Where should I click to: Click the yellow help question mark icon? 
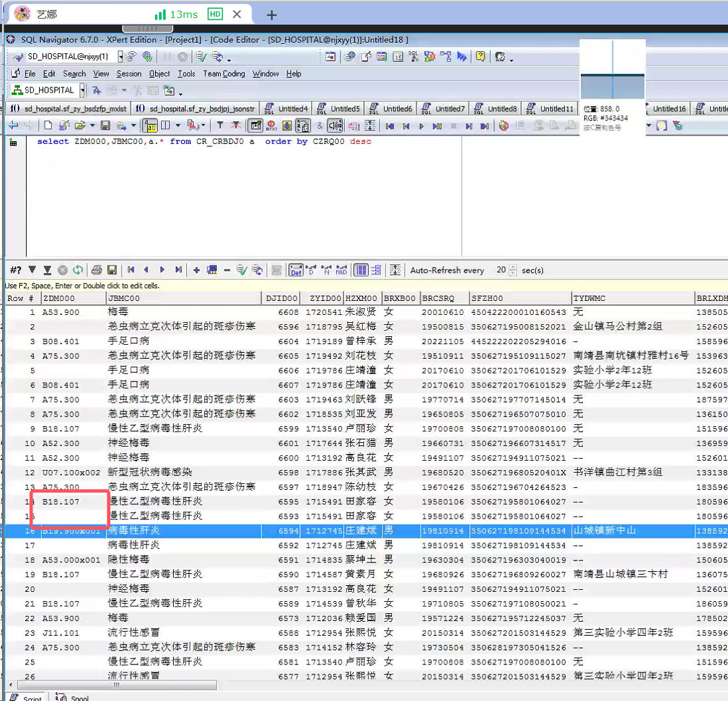480,57
